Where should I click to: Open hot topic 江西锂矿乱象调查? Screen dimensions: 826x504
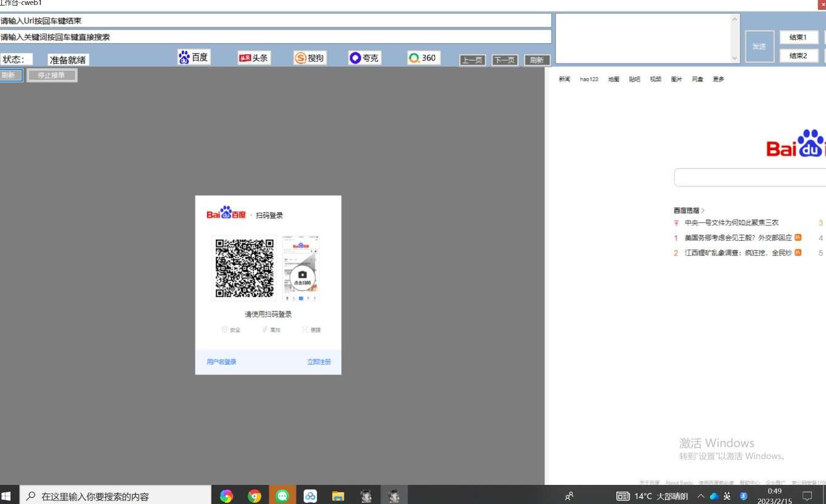tap(738, 253)
